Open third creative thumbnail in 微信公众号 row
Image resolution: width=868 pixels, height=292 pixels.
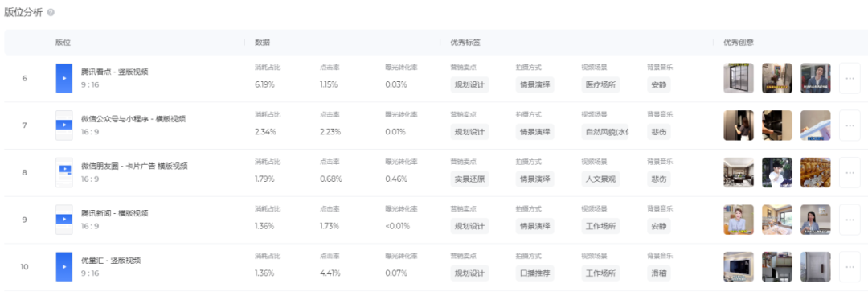pos(816,125)
